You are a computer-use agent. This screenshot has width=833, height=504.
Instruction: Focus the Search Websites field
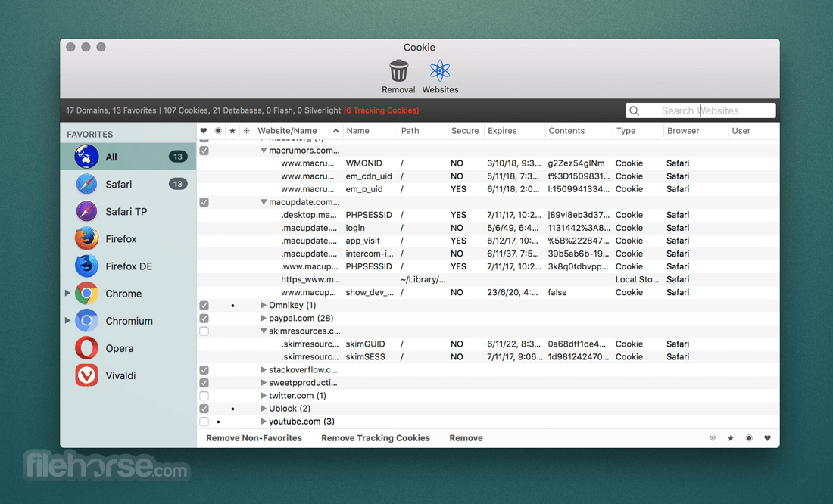pyautogui.click(x=700, y=110)
